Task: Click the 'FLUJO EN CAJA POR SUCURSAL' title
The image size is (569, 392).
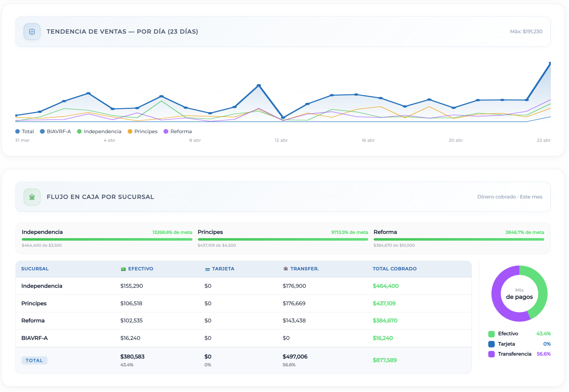Action: (100, 197)
